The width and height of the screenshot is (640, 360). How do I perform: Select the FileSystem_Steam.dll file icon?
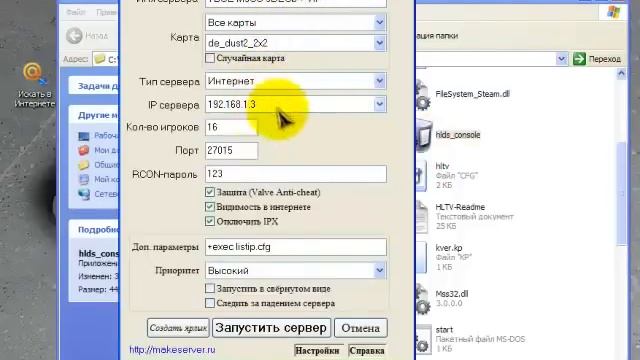tap(423, 96)
